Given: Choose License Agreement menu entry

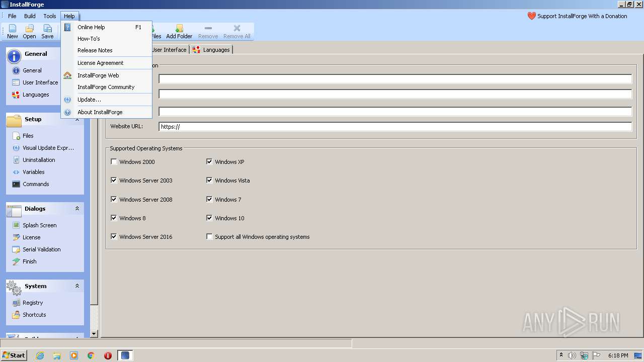Looking at the screenshot, I should tap(106, 63).
